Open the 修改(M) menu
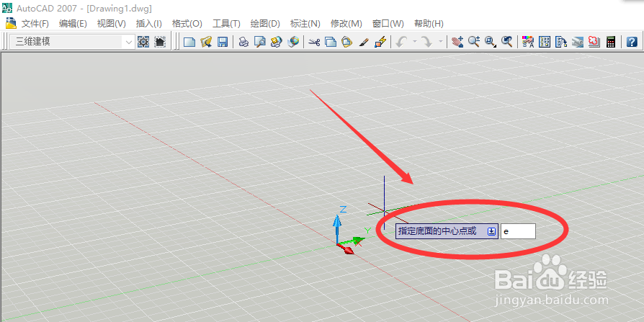644x322 pixels. pyautogui.click(x=346, y=24)
